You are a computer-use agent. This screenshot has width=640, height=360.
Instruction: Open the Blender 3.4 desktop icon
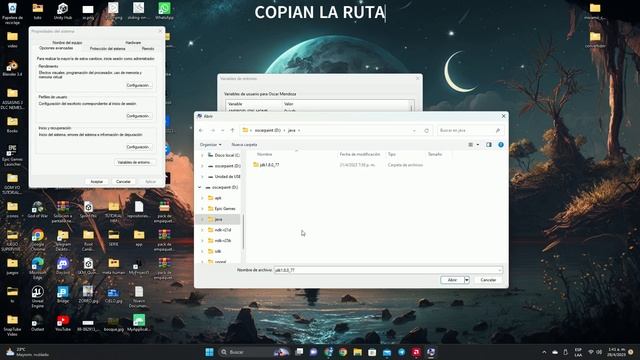pos(12,68)
